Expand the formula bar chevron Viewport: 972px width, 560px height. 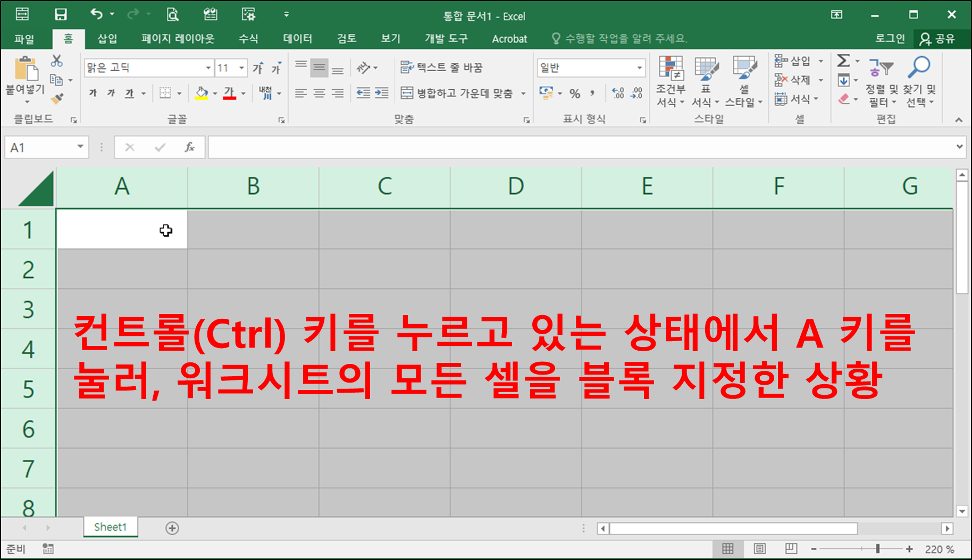[959, 147]
